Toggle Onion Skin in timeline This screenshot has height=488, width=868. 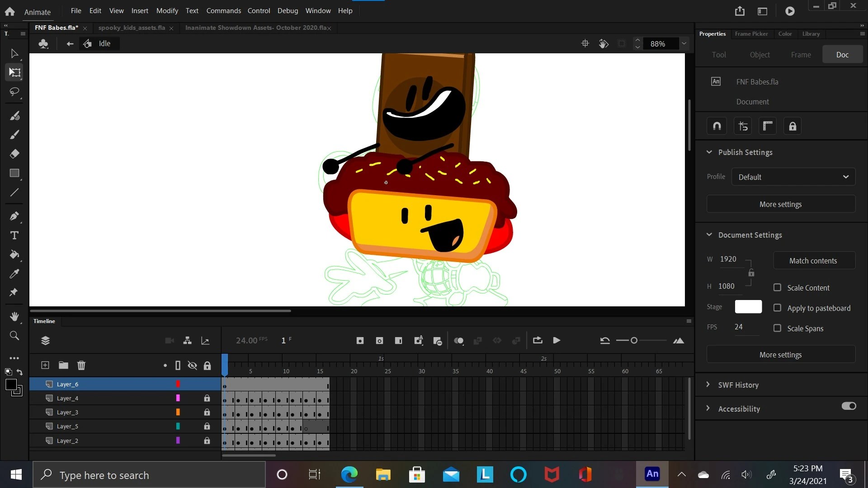click(459, 341)
